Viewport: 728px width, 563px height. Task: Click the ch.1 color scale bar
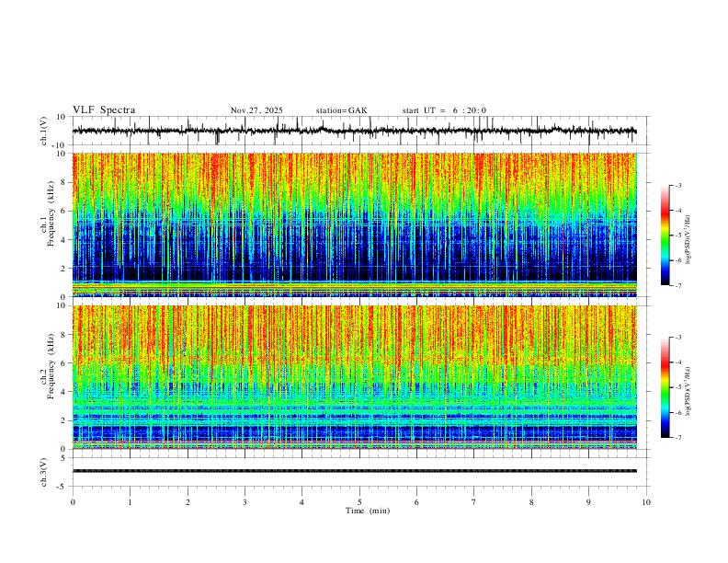pos(665,236)
